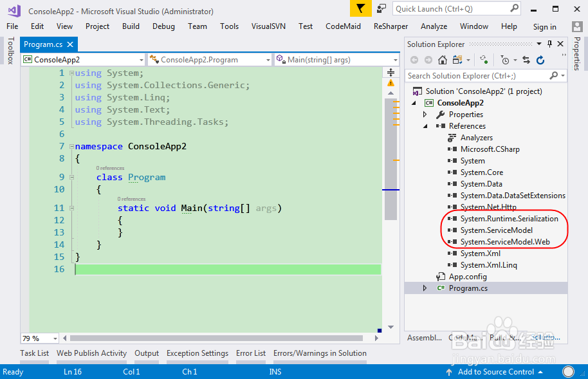Open the ReSharper menu
Viewport: 588px width, 379px height.
[390, 26]
